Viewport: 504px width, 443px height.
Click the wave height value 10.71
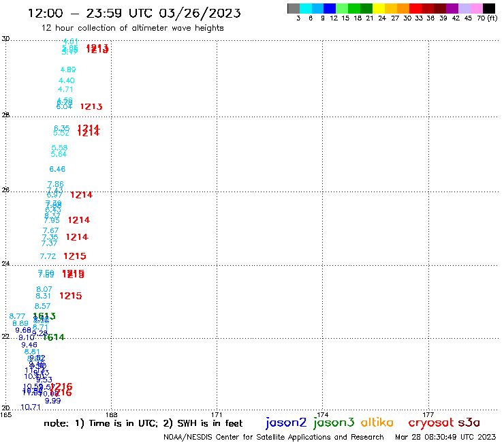31,408
